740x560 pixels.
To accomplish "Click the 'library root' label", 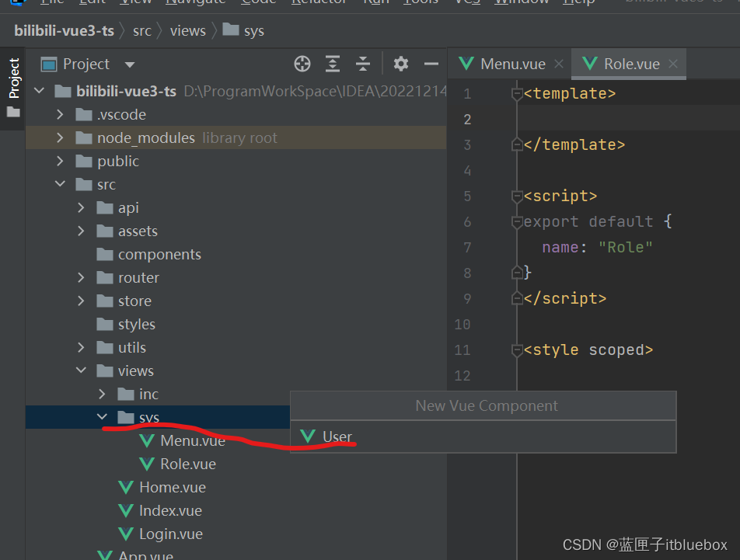I will (x=239, y=138).
